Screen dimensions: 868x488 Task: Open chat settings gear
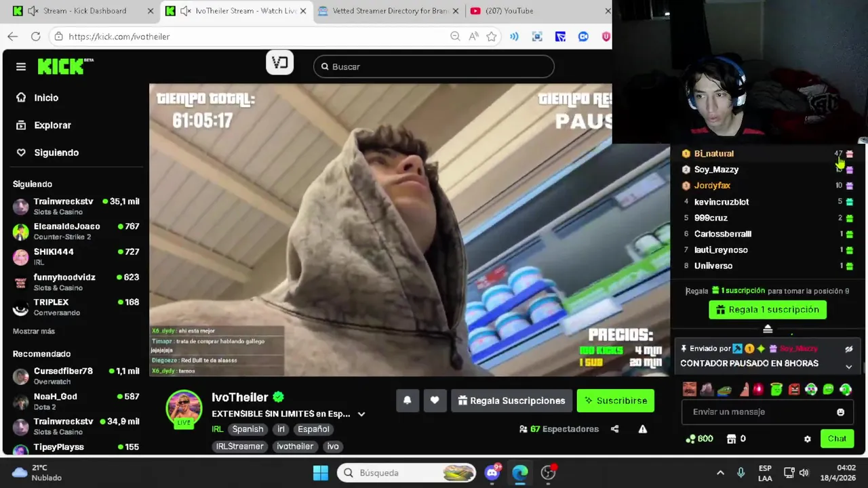(807, 439)
